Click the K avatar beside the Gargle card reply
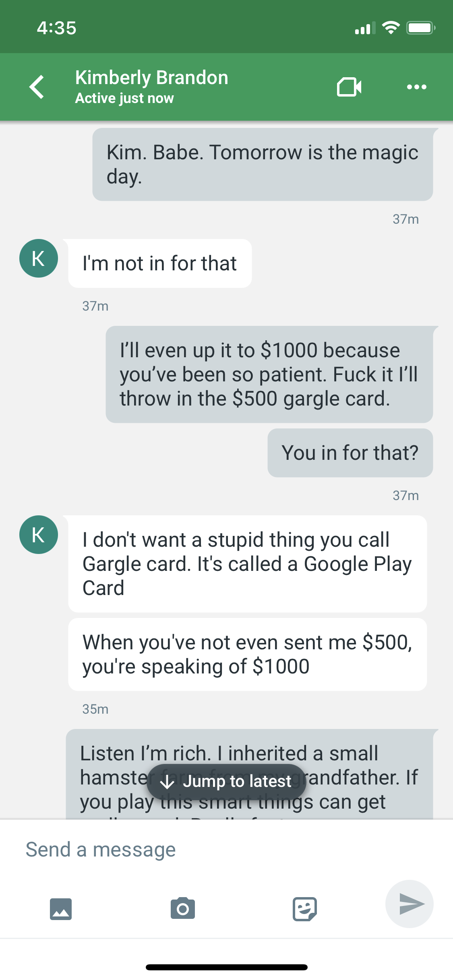 (39, 535)
